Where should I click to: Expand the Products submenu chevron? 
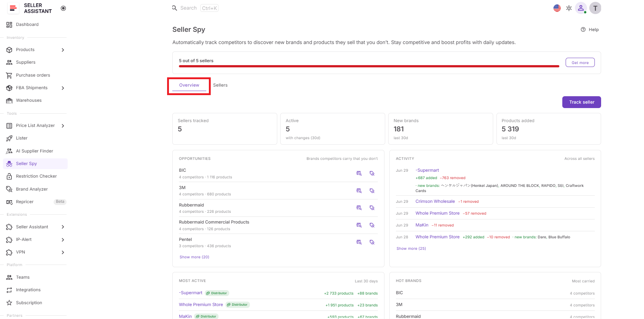click(63, 50)
